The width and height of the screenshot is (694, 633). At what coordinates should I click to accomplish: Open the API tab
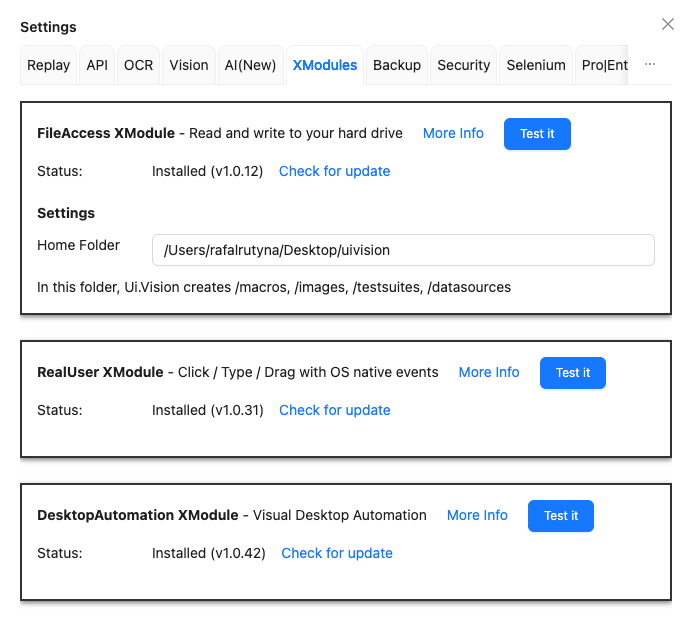pyautogui.click(x=97, y=65)
